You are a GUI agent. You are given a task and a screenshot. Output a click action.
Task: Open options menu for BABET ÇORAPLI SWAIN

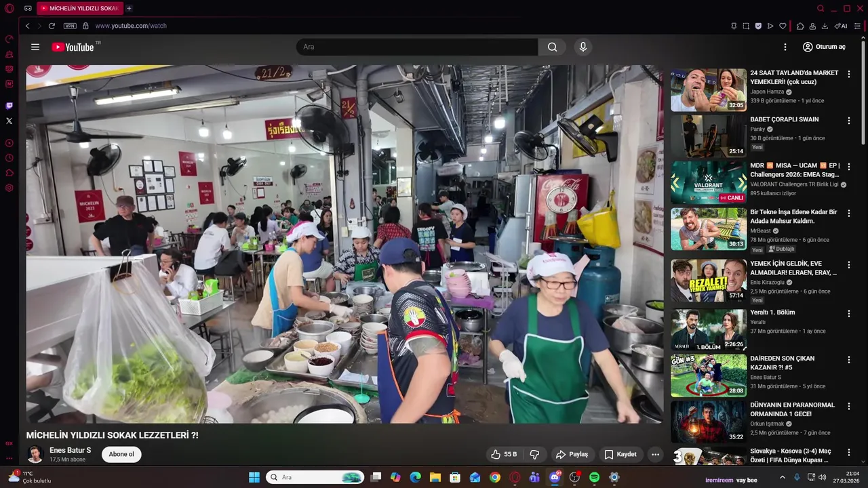pyautogui.click(x=848, y=121)
